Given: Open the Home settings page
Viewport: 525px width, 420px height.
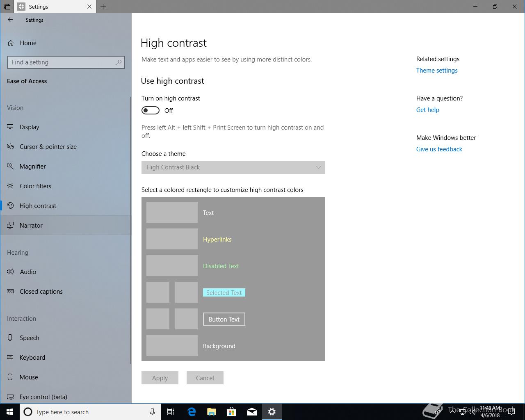Looking at the screenshot, I should point(66,43).
